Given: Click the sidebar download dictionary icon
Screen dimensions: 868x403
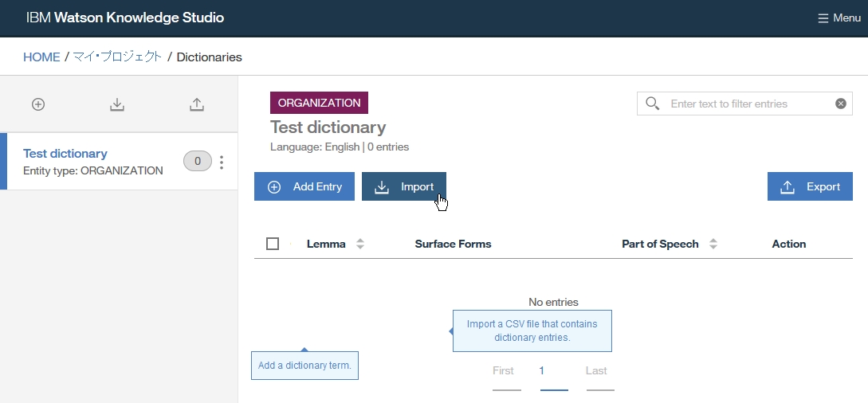Looking at the screenshot, I should coord(117,104).
